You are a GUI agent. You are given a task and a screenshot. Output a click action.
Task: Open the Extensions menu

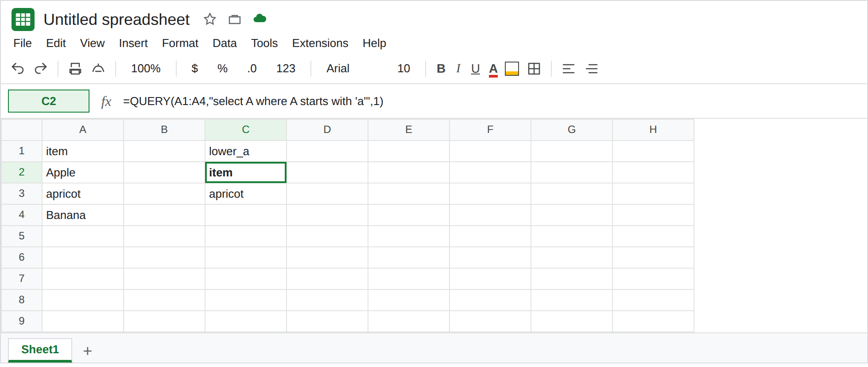[x=320, y=43]
